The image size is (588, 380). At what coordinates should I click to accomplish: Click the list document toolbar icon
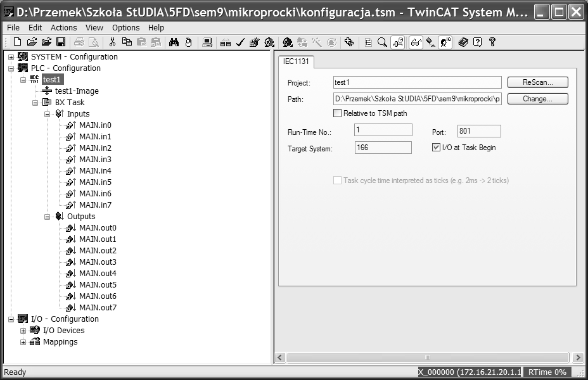click(368, 42)
